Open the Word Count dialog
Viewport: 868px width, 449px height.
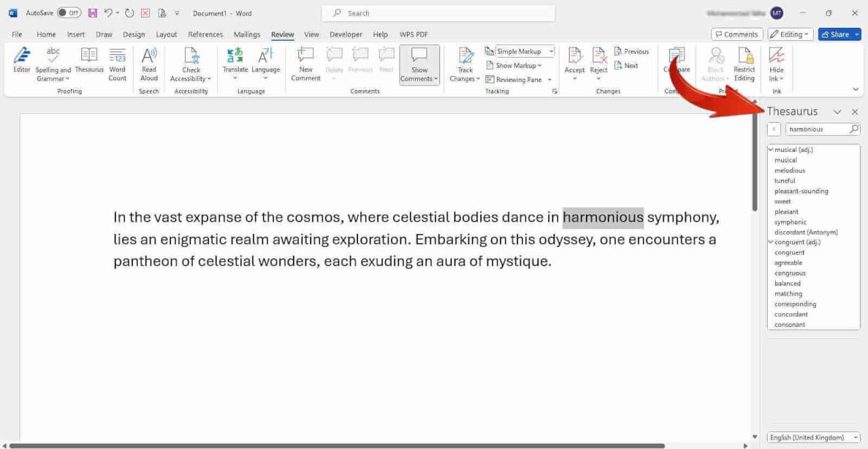[x=117, y=64]
